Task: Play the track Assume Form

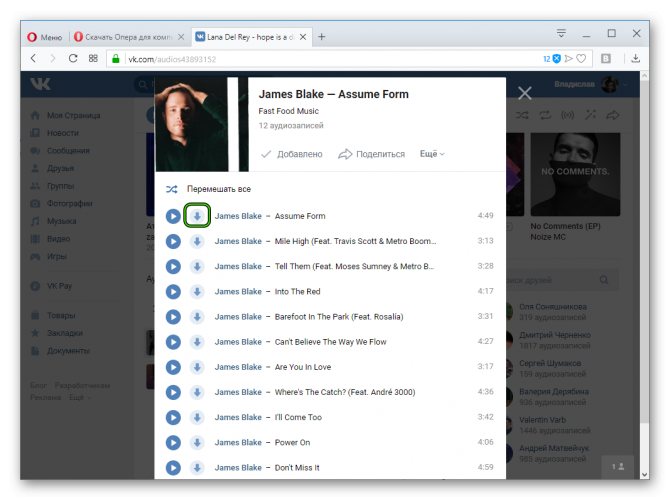Action: pyautogui.click(x=173, y=216)
